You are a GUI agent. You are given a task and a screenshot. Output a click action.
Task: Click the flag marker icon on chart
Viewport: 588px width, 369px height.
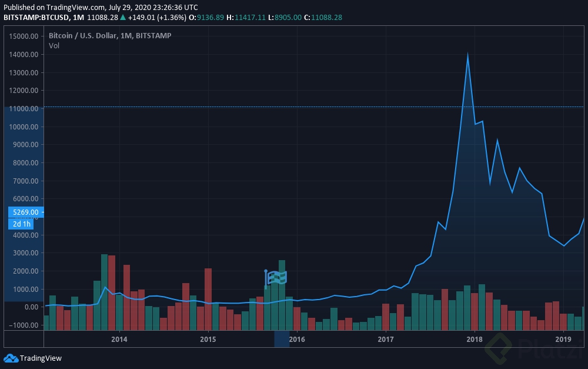pyautogui.click(x=276, y=279)
